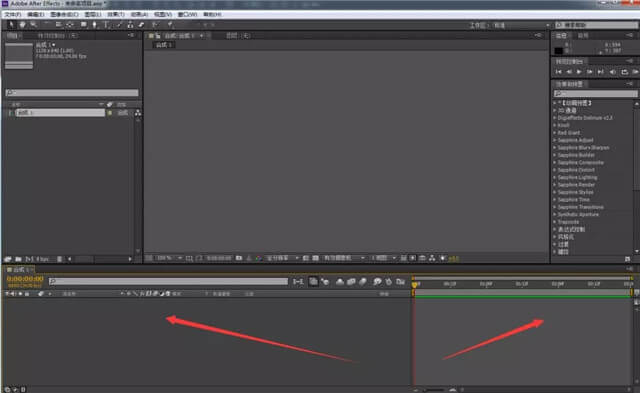Play the preview
The width and height of the screenshot is (640, 393).
(x=579, y=72)
